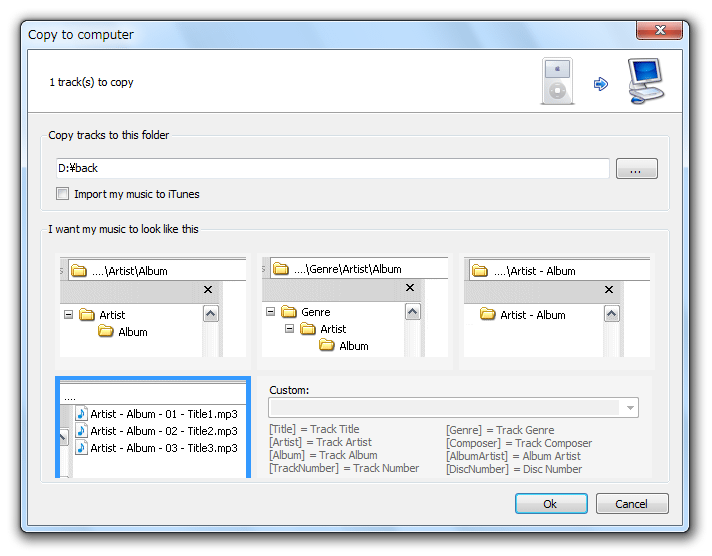Click the iPod device icon
This screenshot has width=712, height=556.
tap(558, 81)
